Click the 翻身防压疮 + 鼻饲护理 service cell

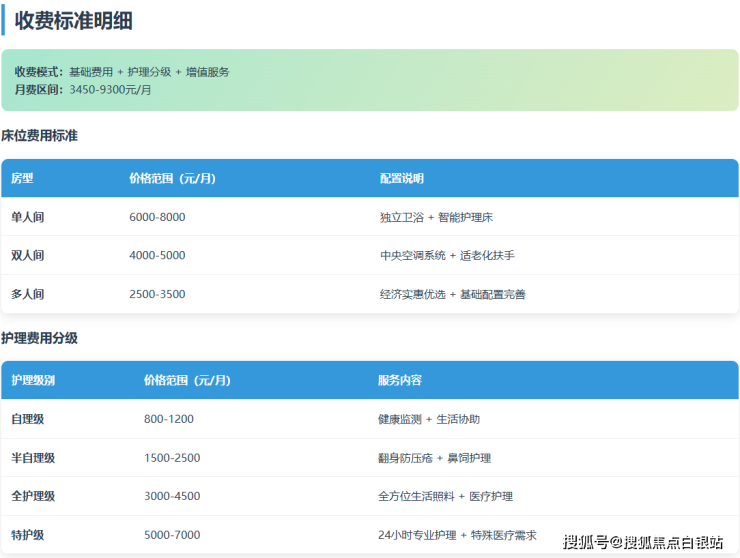pos(434,458)
